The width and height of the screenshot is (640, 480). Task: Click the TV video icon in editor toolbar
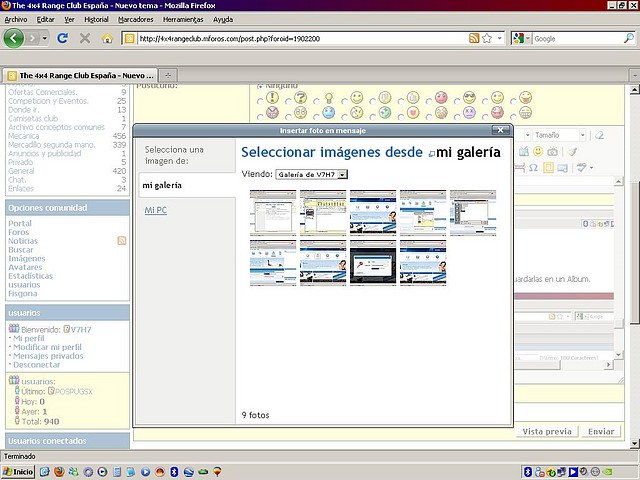click(x=524, y=151)
